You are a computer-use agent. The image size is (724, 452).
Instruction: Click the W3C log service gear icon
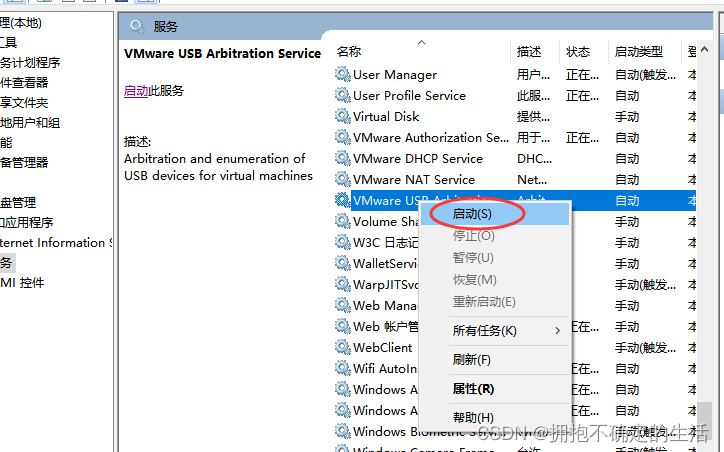[x=343, y=242]
